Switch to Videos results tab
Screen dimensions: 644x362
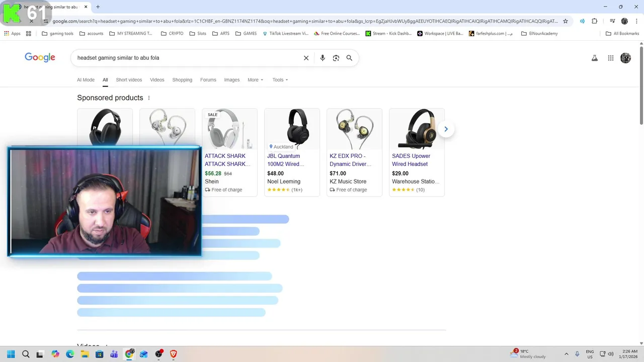(x=157, y=80)
